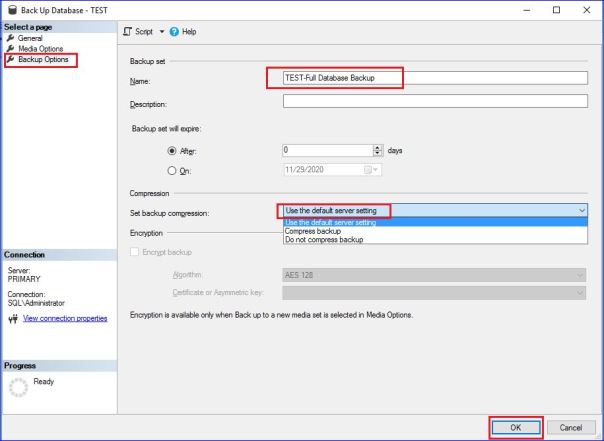
Task: Click the database icon in title bar
Action: [x=11, y=9]
